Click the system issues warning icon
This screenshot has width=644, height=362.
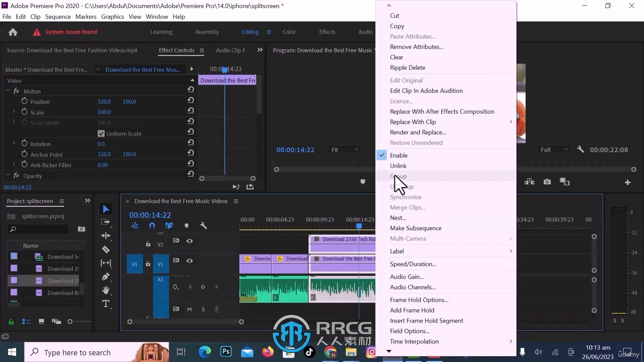click(x=37, y=32)
